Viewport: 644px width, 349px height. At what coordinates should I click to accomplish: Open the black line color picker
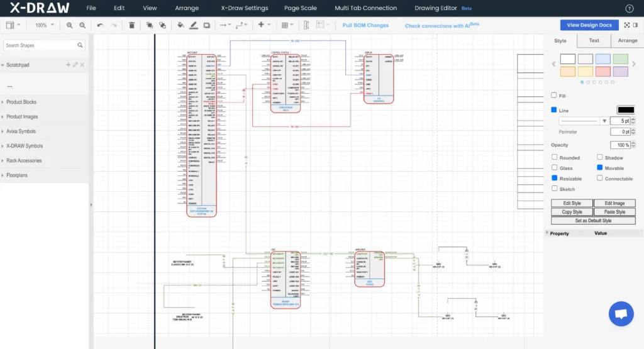coord(626,109)
